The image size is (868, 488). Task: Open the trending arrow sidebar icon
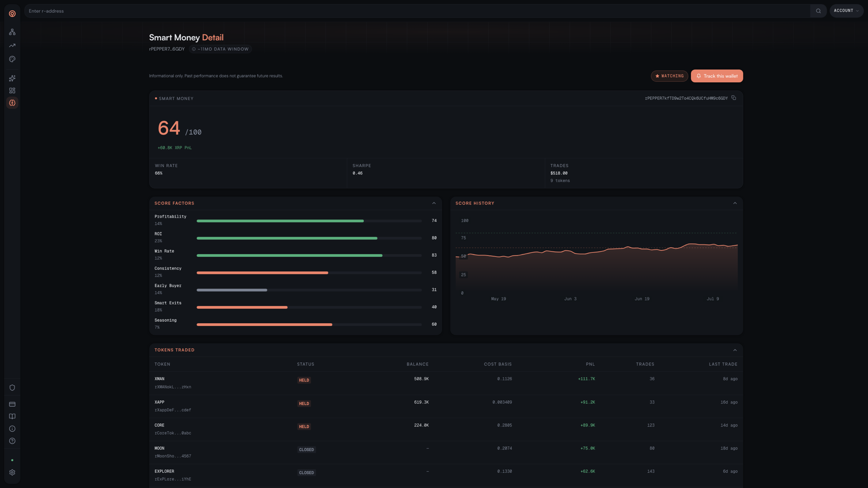click(x=12, y=46)
